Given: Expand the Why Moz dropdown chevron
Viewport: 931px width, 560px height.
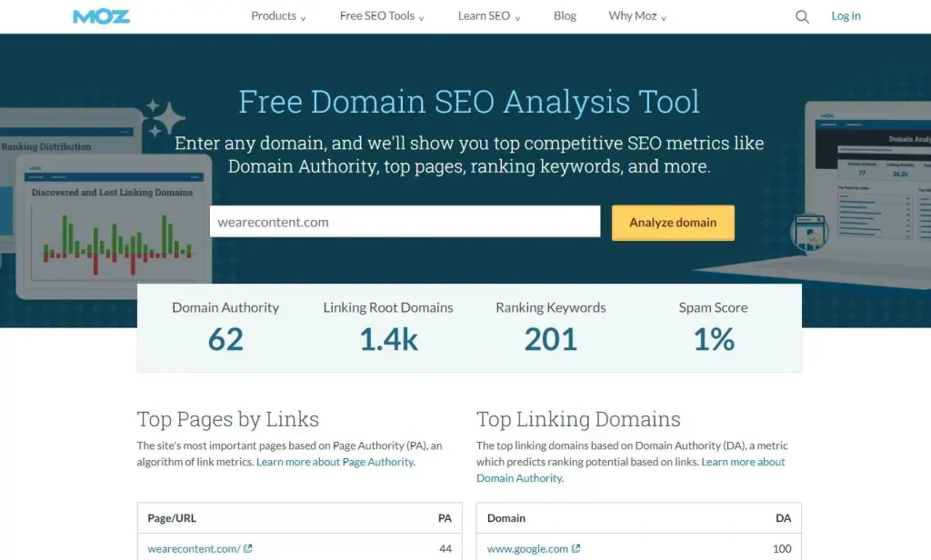Looking at the screenshot, I should pyautogui.click(x=664, y=18).
